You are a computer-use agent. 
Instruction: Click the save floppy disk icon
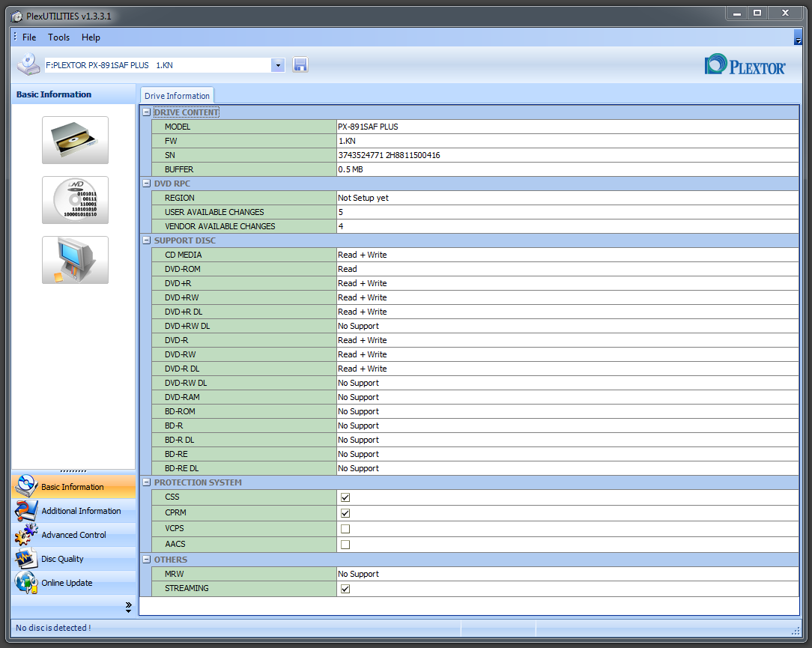pos(300,64)
